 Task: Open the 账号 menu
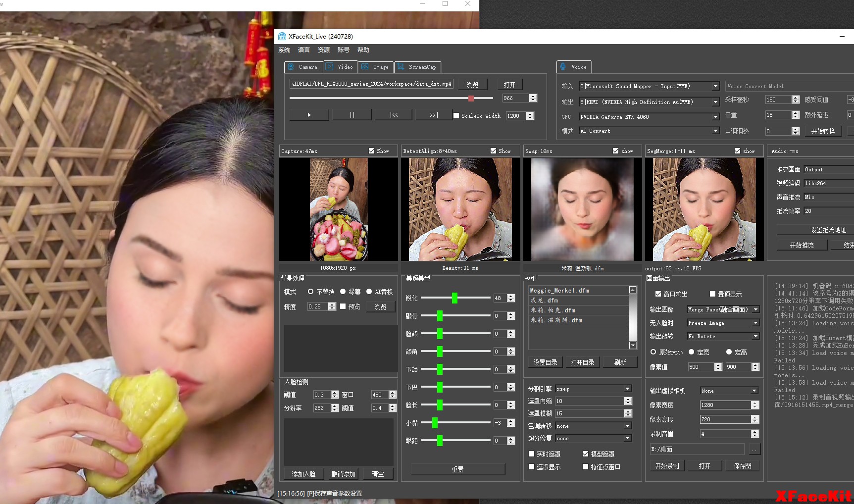tap(344, 50)
